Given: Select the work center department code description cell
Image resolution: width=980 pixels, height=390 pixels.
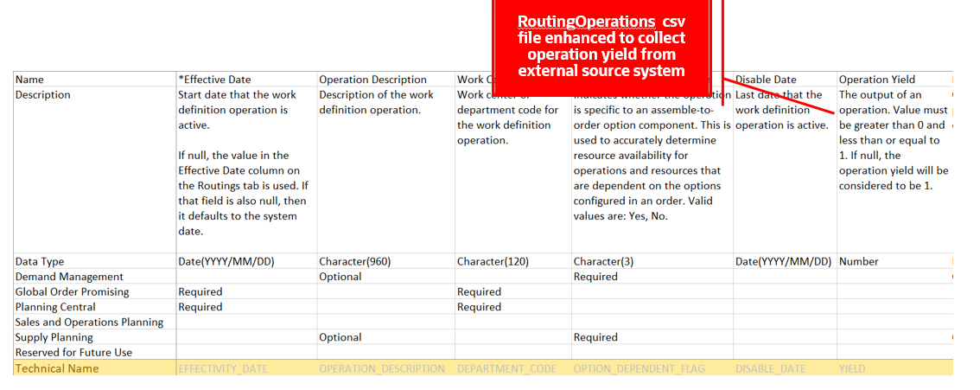Looking at the screenshot, I should (x=513, y=170).
